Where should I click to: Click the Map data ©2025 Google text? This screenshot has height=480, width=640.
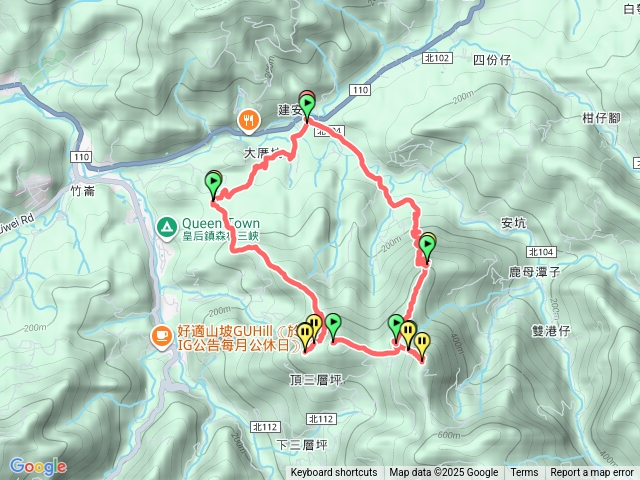[444, 473]
